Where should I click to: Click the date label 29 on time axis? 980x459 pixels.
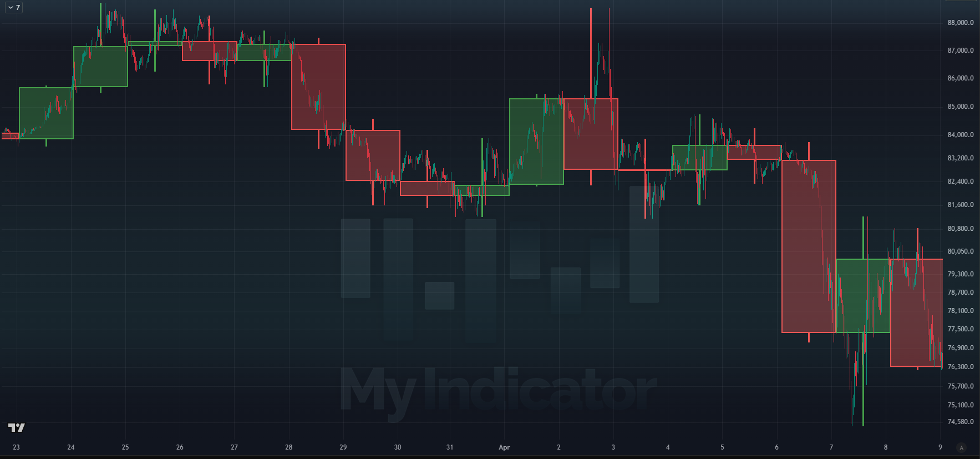[343, 447]
